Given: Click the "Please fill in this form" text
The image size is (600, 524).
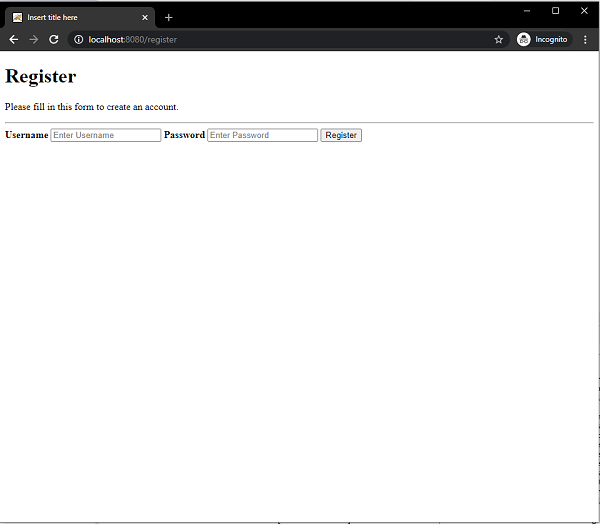Looking at the screenshot, I should click(92, 107).
